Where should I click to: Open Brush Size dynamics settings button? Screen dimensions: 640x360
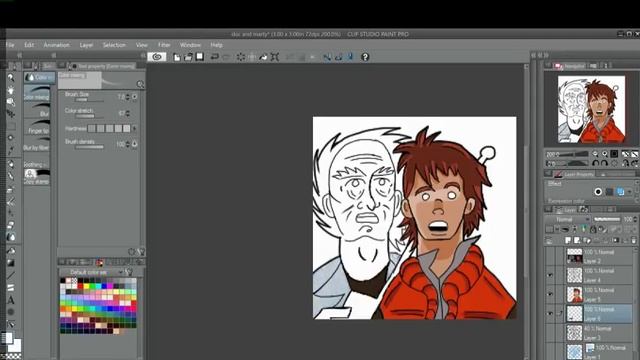click(135, 97)
